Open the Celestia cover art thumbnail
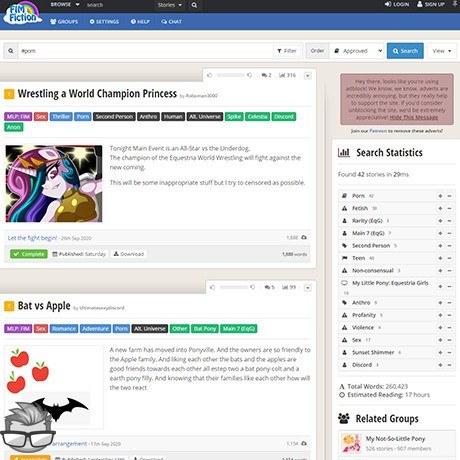Screen dimensions: 460x460 pyautogui.click(x=54, y=183)
